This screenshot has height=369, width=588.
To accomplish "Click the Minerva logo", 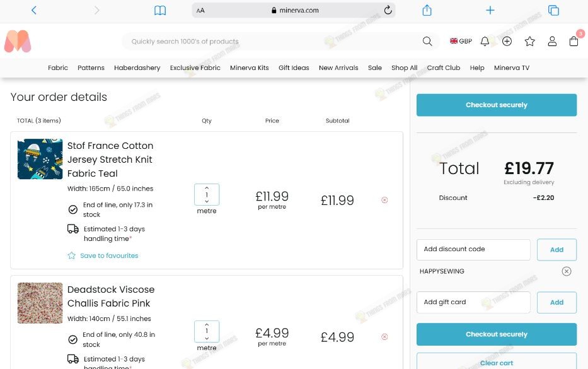I will tap(18, 41).
